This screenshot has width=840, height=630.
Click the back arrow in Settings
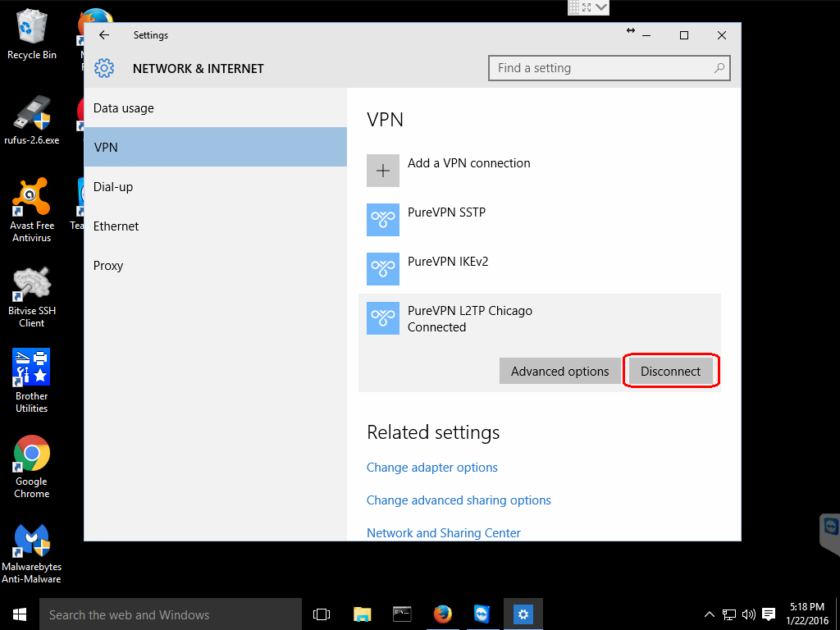pyautogui.click(x=104, y=34)
